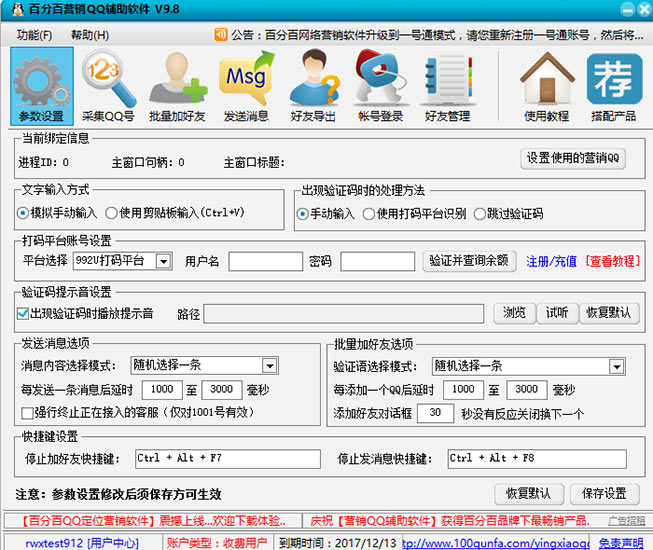653x550 pixels.
Task: Click 设置使用的营销QQ button
Action: pos(573,158)
